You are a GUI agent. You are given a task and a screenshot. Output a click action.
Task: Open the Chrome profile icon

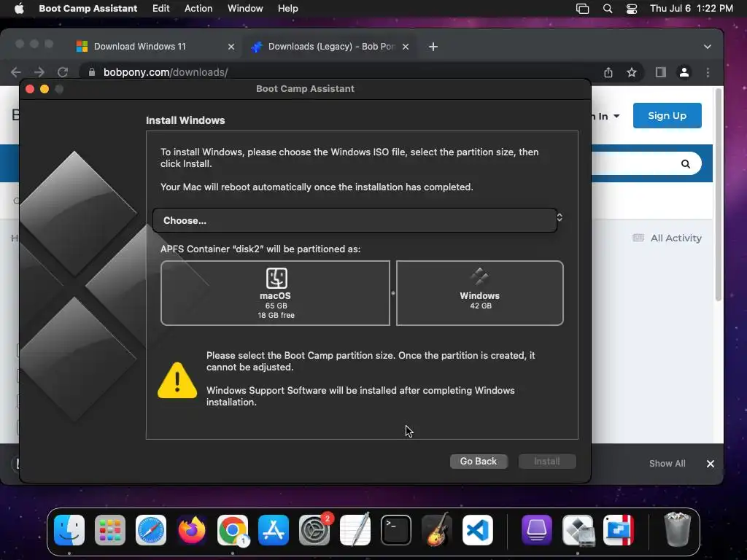(x=684, y=72)
